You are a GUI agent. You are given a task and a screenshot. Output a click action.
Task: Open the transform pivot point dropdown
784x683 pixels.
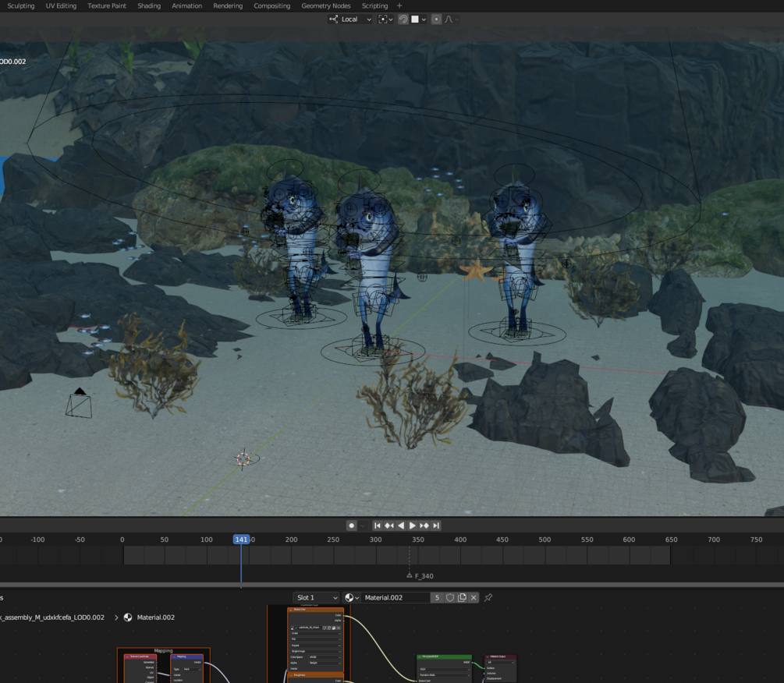tap(385, 19)
